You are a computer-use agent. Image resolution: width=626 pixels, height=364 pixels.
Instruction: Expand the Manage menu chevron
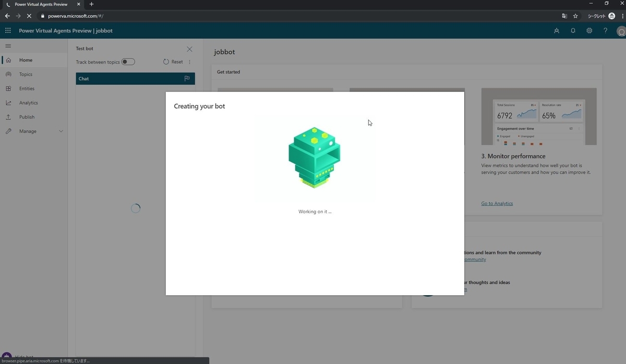point(61,131)
